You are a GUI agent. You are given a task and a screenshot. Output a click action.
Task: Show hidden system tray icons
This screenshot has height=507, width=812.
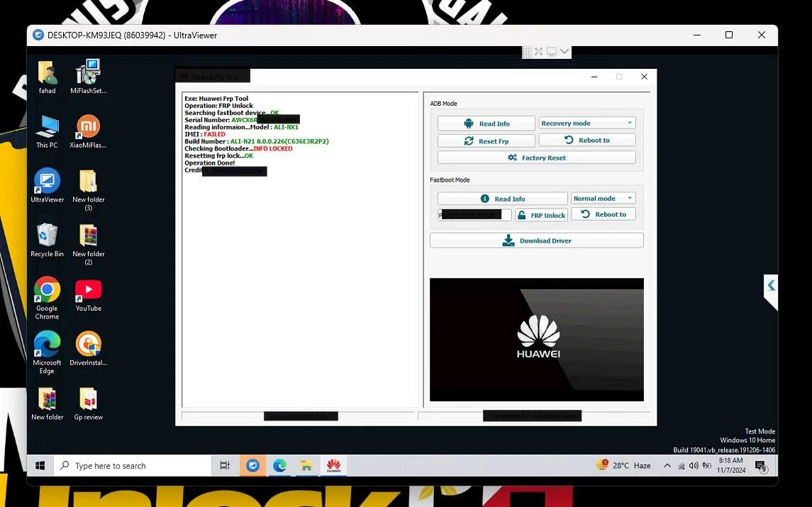pyautogui.click(x=667, y=466)
